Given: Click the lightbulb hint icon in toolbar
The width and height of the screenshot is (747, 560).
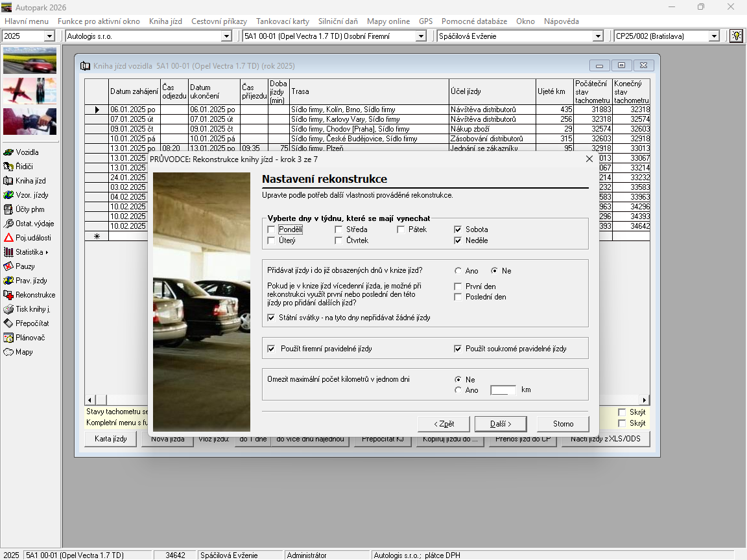Looking at the screenshot, I should (736, 36).
